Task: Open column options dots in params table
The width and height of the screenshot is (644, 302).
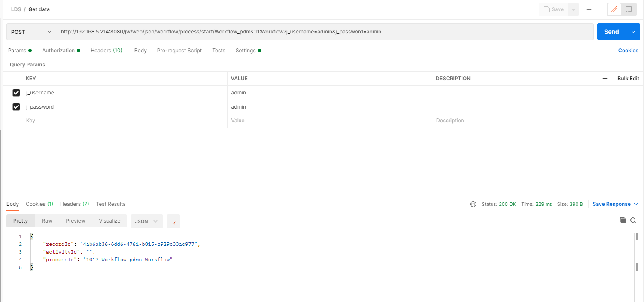Action: click(x=605, y=79)
